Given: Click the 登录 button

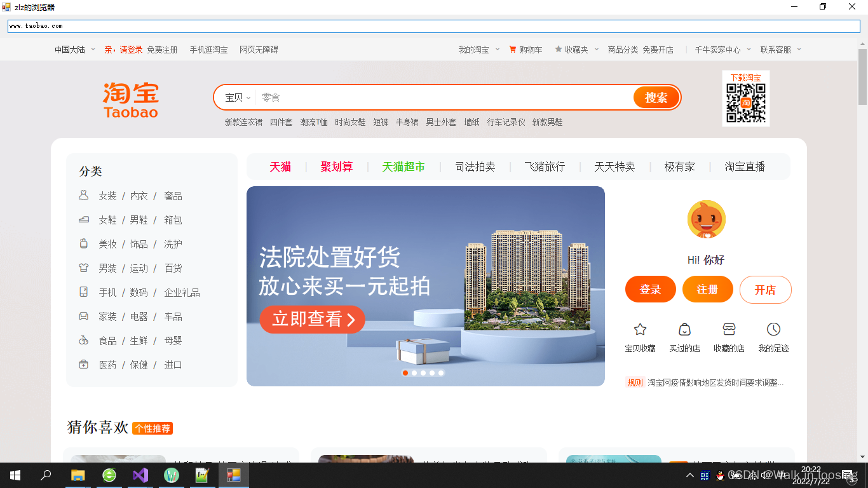Looking at the screenshot, I should coord(651,290).
